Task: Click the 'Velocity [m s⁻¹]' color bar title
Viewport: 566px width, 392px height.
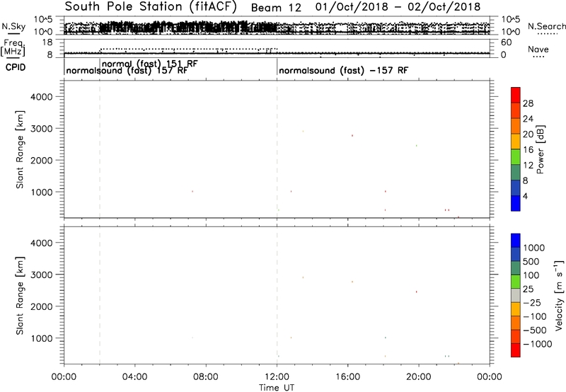Action: 559,295
